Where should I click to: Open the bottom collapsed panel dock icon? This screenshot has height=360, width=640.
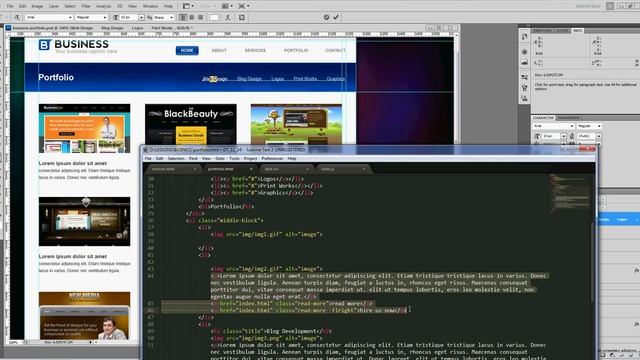(x=524, y=98)
